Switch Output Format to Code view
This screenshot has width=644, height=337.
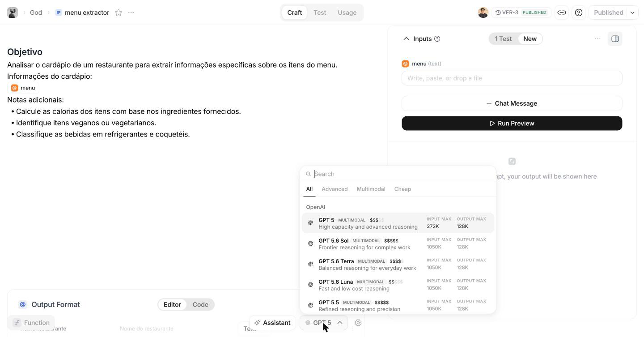[200, 305]
